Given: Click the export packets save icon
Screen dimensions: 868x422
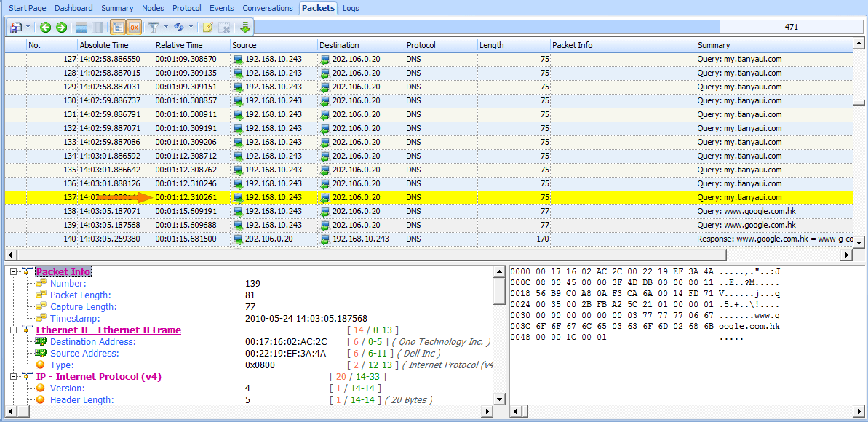Looking at the screenshot, I should 15,27.
